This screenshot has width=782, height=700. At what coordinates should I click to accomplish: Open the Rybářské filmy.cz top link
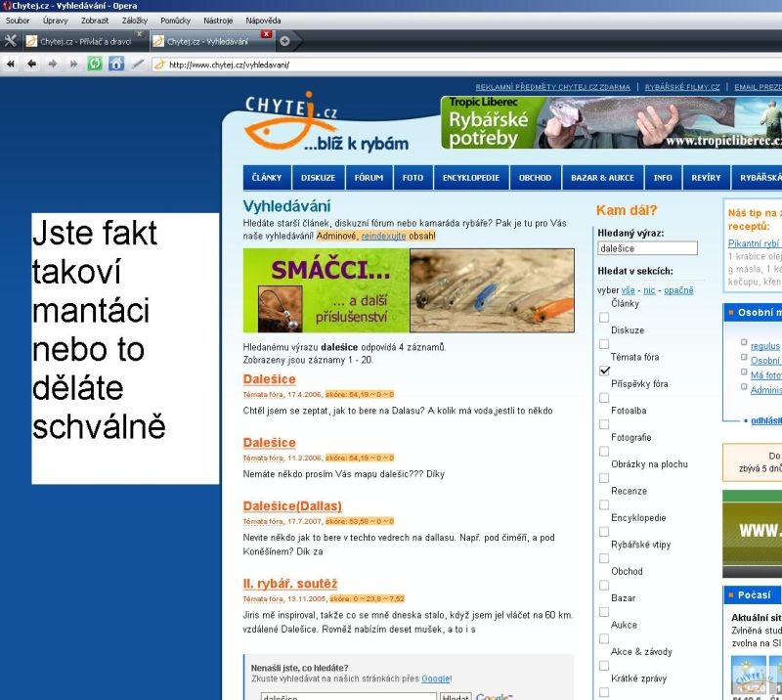pos(682,87)
